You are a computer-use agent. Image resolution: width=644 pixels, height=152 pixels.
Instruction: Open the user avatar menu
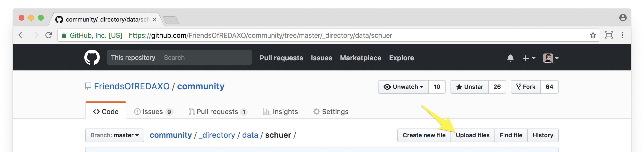pyautogui.click(x=551, y=58)
